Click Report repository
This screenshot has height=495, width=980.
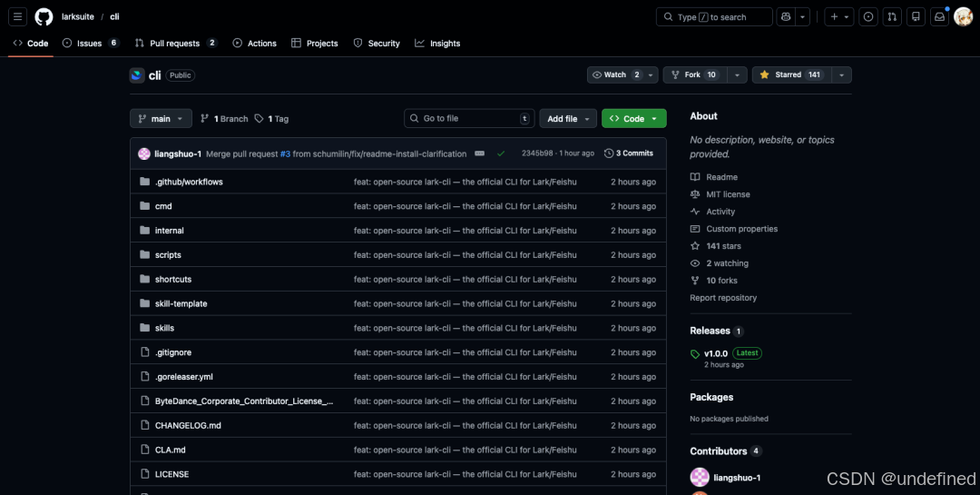pos(723,298)
